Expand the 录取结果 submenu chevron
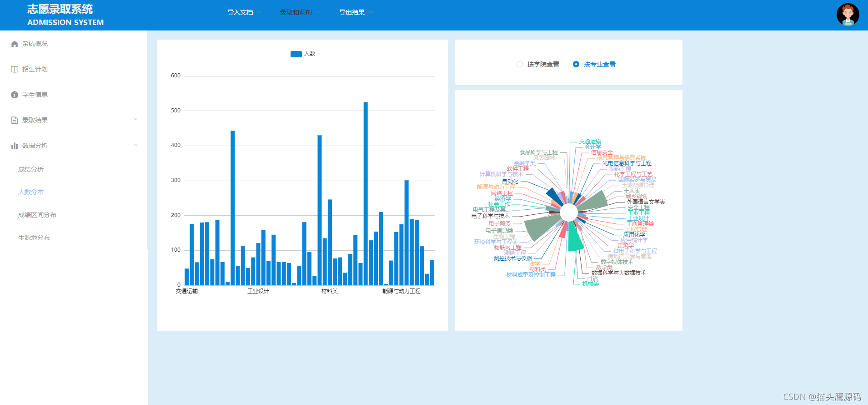Viewport: 868px width, 405px height. (135, 119)
